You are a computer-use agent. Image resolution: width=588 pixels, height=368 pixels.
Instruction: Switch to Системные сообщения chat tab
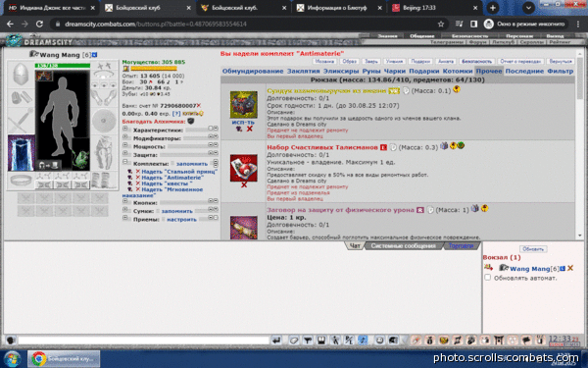click(404, 246)
